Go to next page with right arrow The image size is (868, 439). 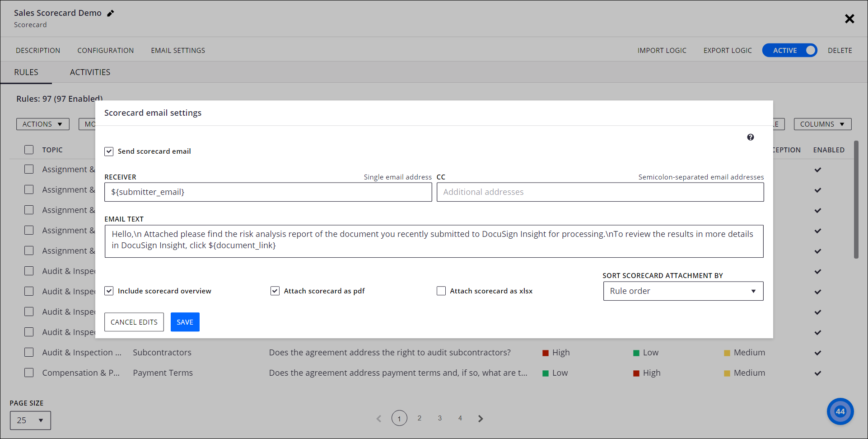[x=481, y=419]
